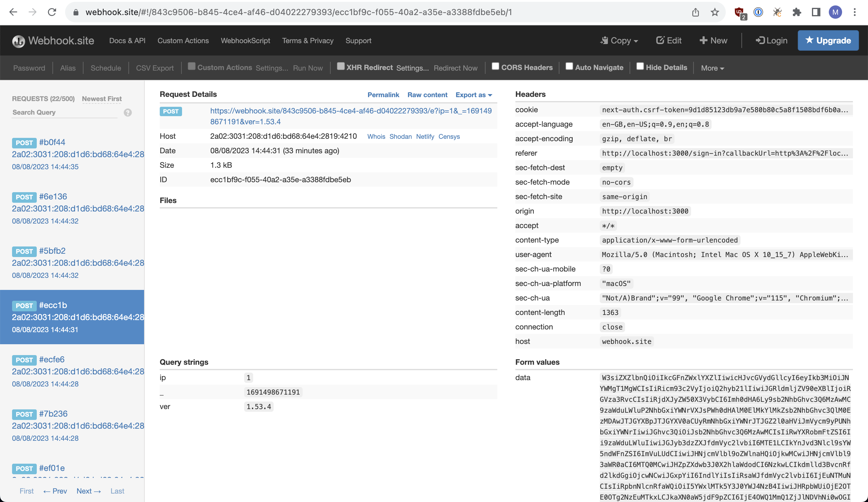Click the browser profile avatar
The height and width of the screenshot is (502, 868).
click(x=835, y=12)
